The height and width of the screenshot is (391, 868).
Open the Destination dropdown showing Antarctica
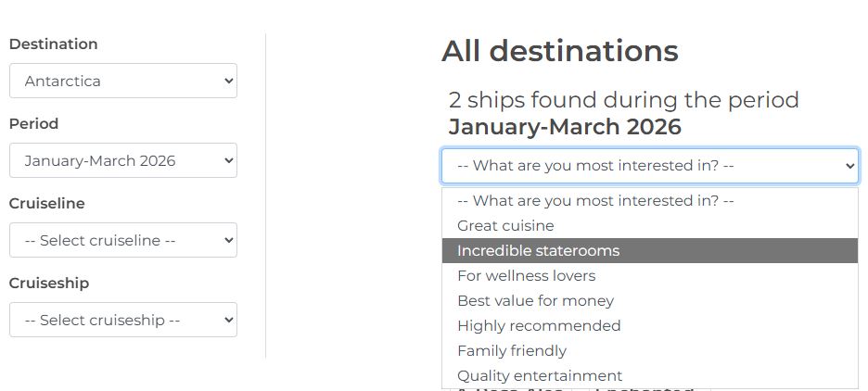pyautogui.click(x=122, y=81)
